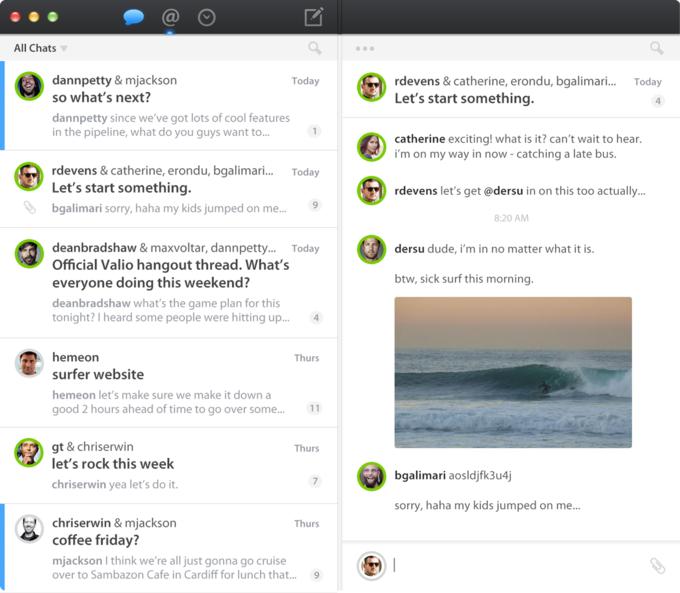
Task: Click the count badge 11 on surfer website
Action: coord(314,408)
